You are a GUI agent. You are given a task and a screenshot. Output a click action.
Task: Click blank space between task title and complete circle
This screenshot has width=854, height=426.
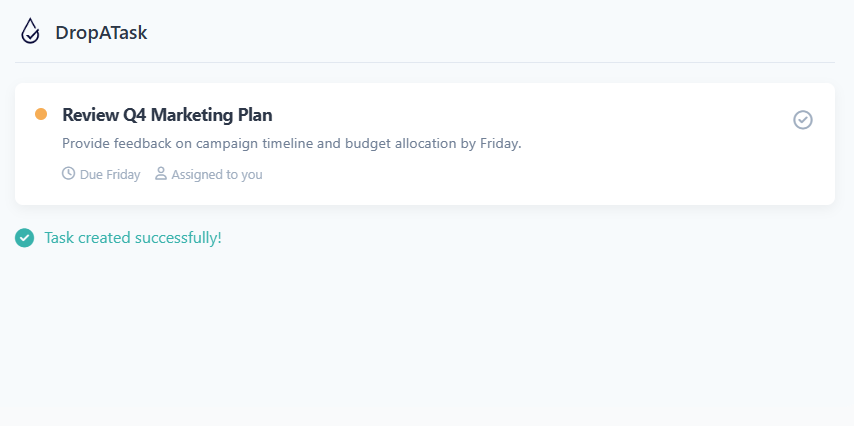coord(530,115)
